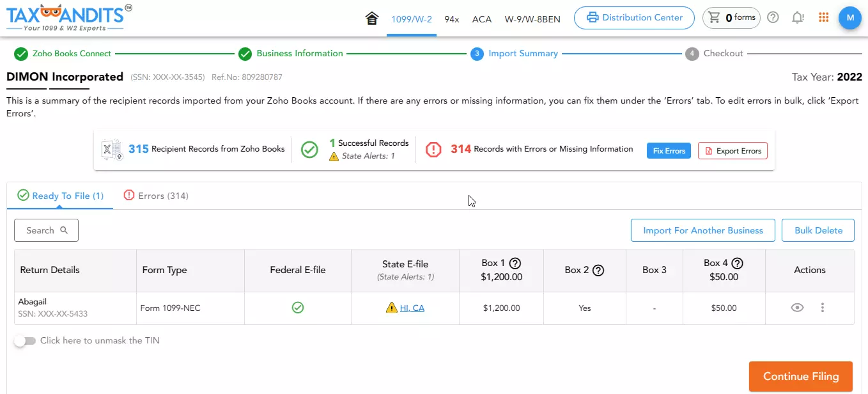The height and width of the screenshot is (394, 868).
Task: Click the state alert warning icon for HI, CA
Action: click(392, 308)
